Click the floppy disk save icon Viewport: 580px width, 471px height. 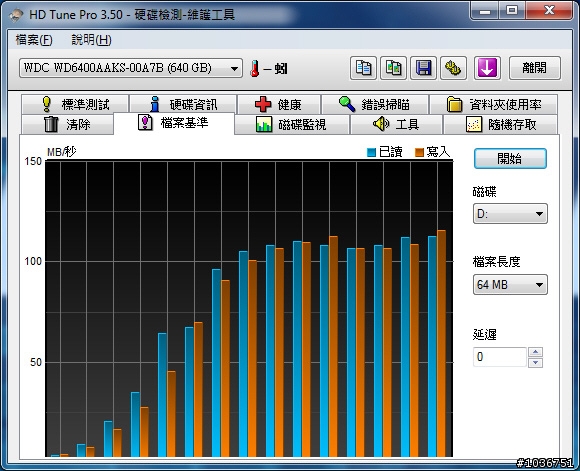point(423,68)
